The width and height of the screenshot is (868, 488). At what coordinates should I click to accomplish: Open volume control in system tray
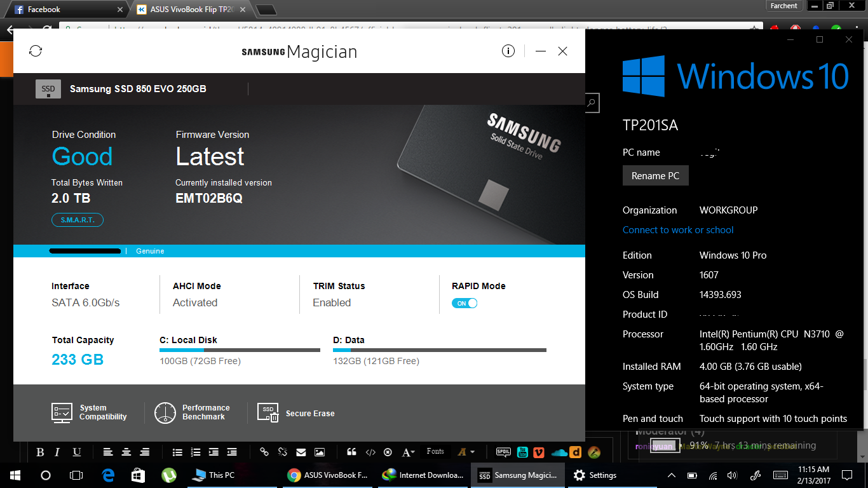pyautogui.click(x=732, y=475)
